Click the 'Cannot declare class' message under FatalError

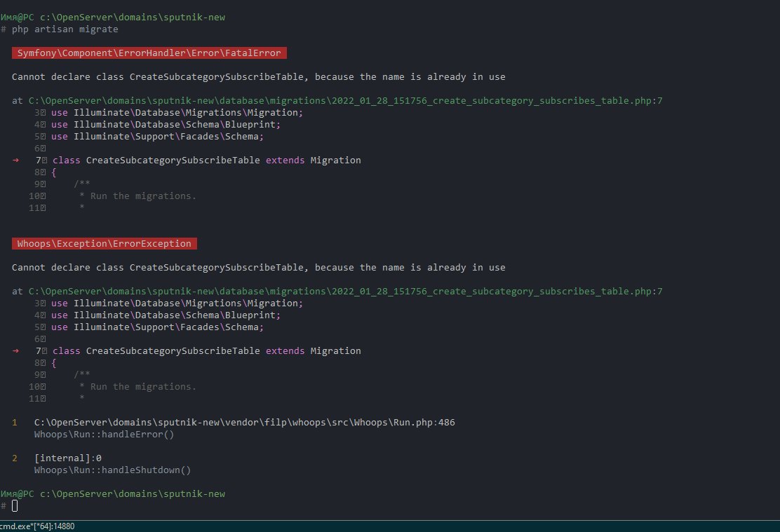[x=258, y=77]
